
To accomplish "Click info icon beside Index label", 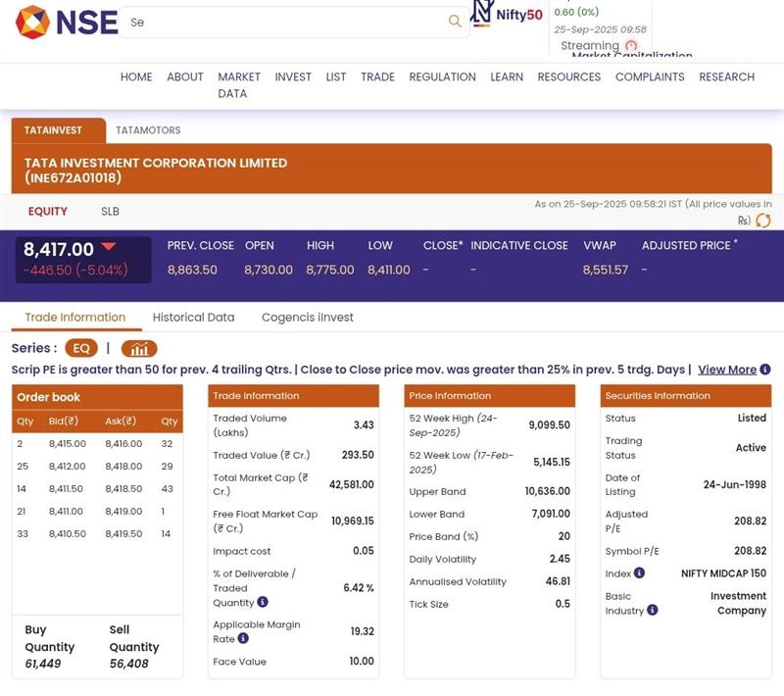I will (639, 573).
